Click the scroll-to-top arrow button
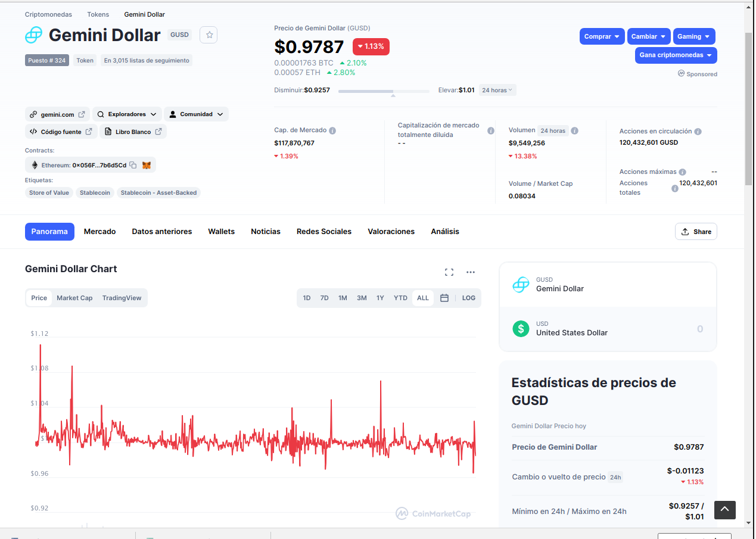Image resolution: width=756 pixels, height=539 pixels. click(725, 509)
